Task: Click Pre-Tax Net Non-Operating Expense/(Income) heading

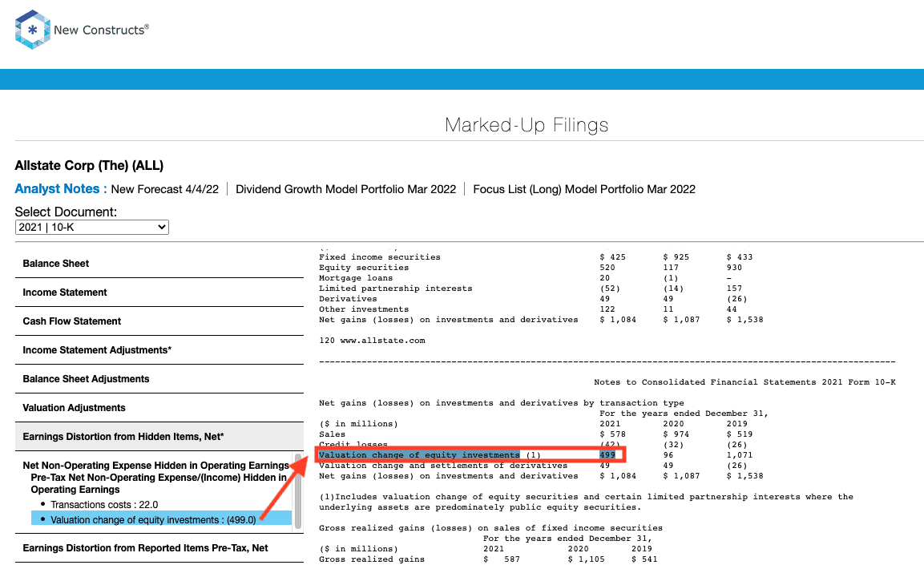Action: (159, 484)
